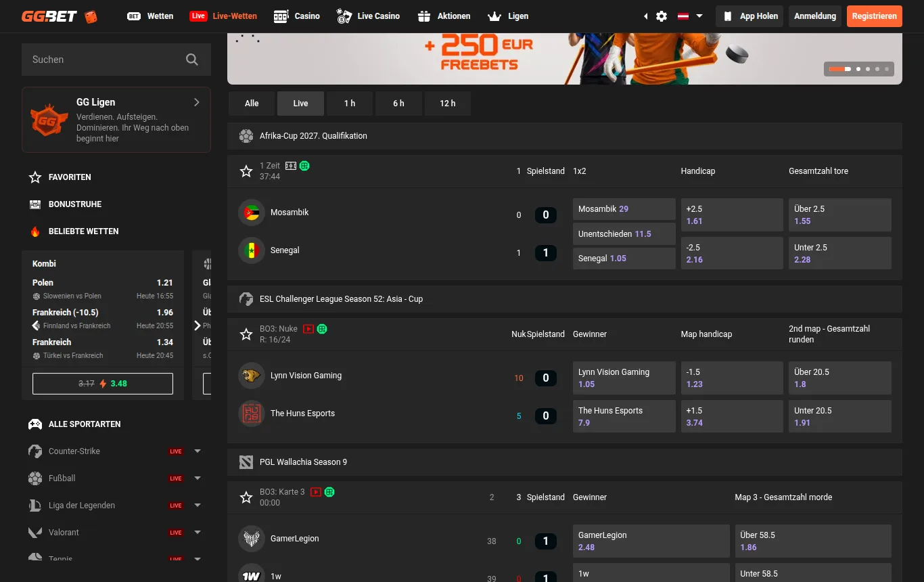Click The Huns Esports team logo
Viewport: 924px width, 582px height.
point(252,413)
